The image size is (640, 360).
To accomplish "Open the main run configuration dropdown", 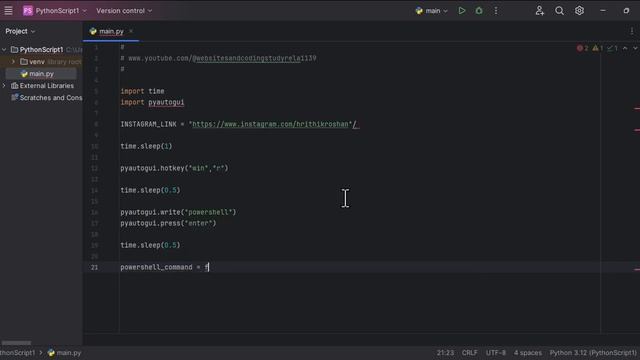I will pyautogui.click(x=432, y=11).
